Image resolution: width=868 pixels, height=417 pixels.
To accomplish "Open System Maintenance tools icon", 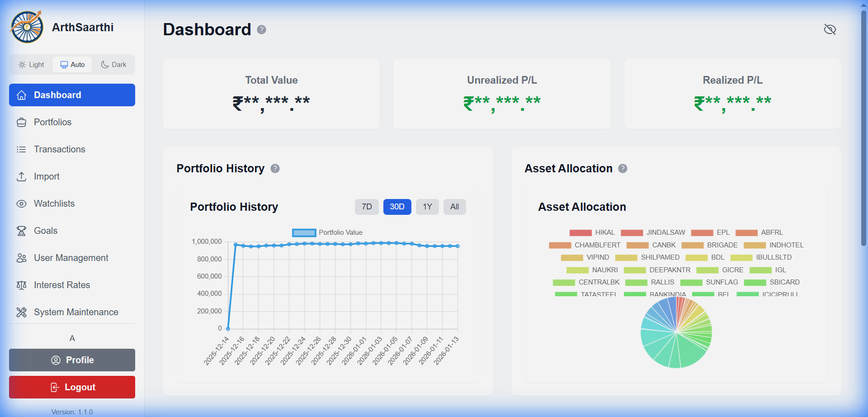I will pos(22,312).
